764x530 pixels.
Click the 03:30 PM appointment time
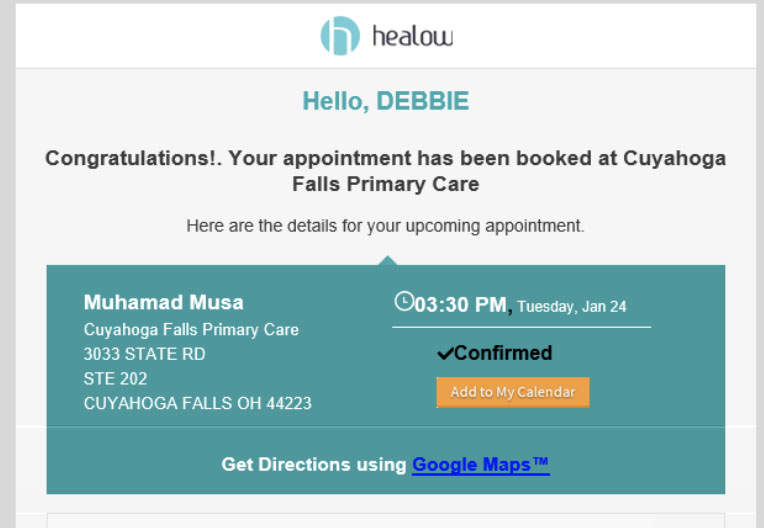(x=461, y=305)
